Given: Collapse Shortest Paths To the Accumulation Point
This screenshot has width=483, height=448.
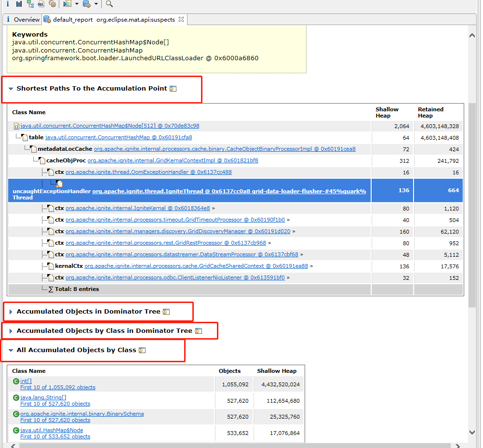Looking at the screenshot, I should (11, 89).
